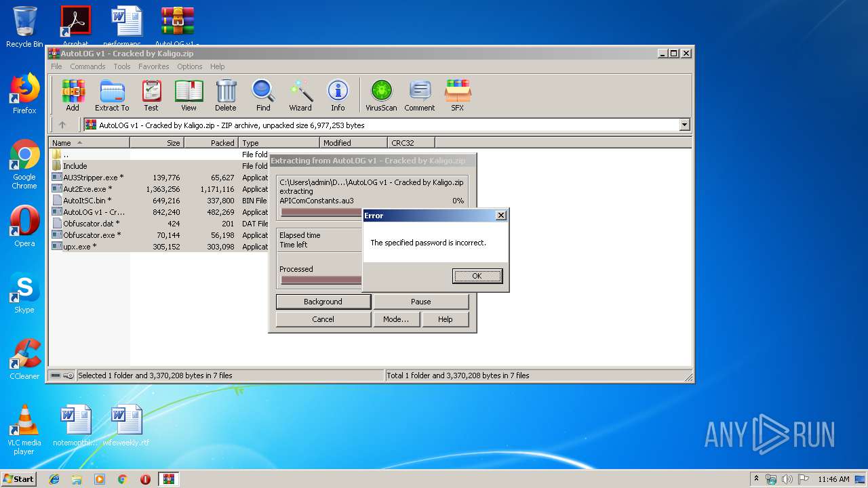Click the Add toolbar icon
Screen dimensions: 868x488
click(73, 96)
